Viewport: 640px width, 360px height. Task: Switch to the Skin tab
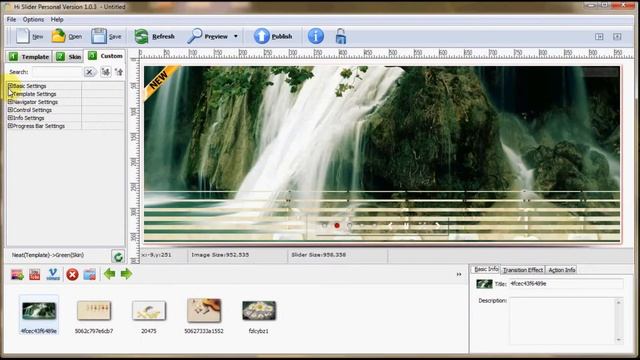(x=69, y=57)
